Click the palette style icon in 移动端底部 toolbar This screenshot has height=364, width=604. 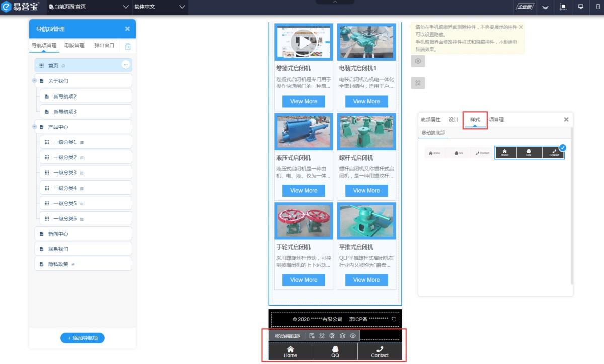(332, 336)
